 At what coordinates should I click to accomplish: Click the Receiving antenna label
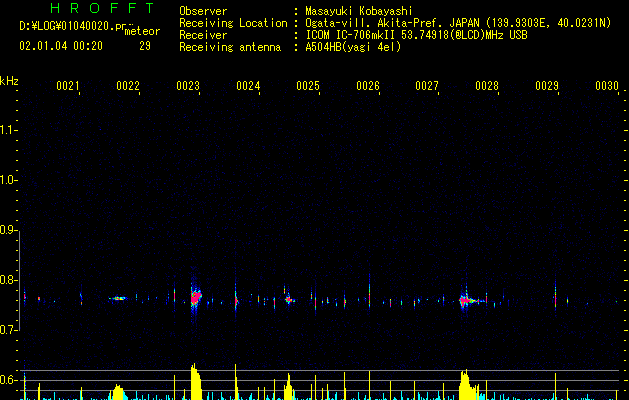[230, 47]
